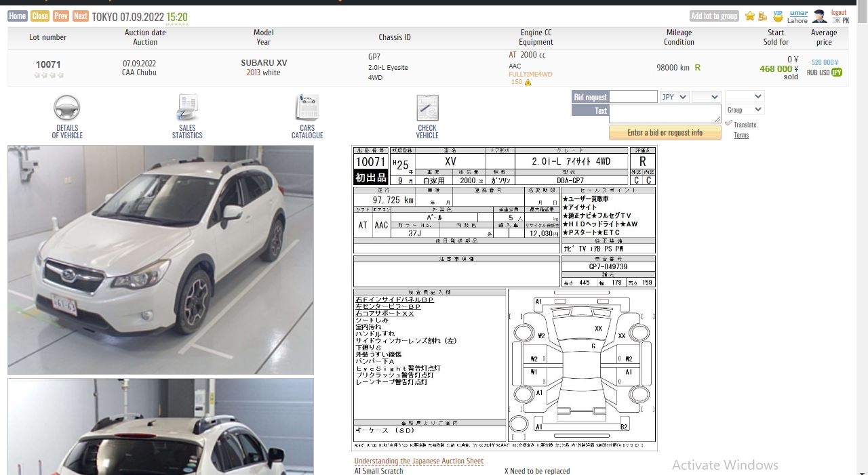Screen dimensions: 868x475
Task: Click the Check Vehicle clipboard icon
Action: coord(427,108)
